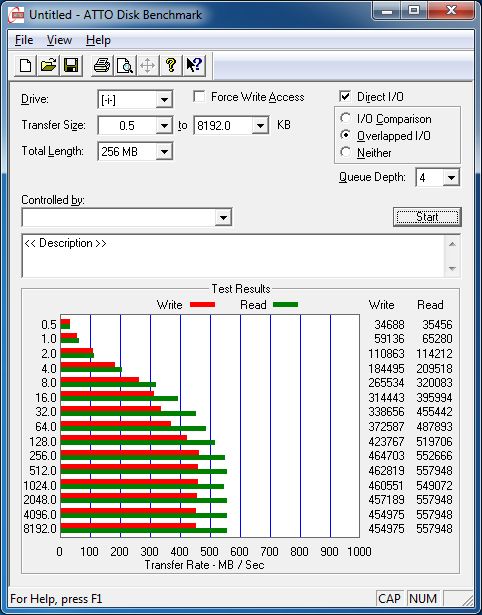Click the description box scroll down arrow
This screenshot has height=615, width=482.
[x=452, y=269]
